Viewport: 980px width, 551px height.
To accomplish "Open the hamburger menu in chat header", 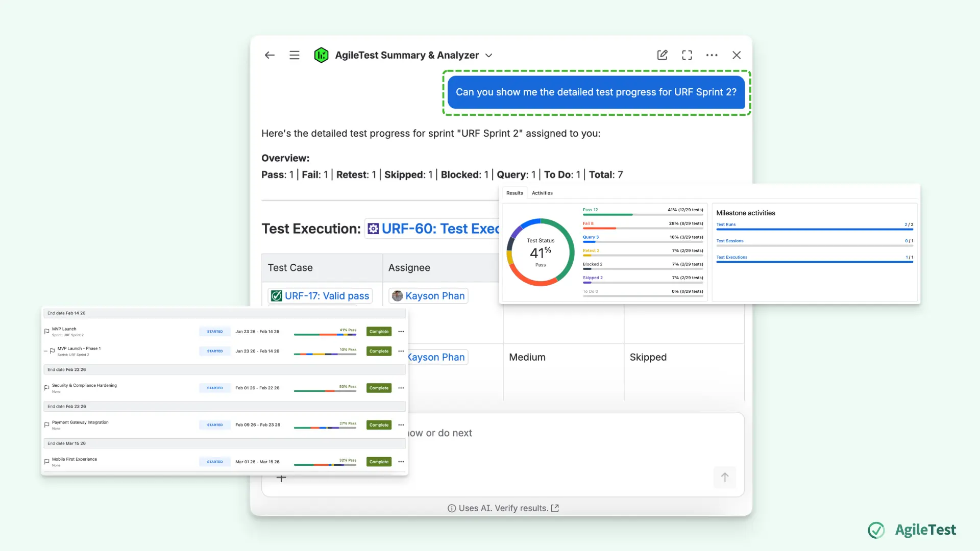I will click(295, 55).
